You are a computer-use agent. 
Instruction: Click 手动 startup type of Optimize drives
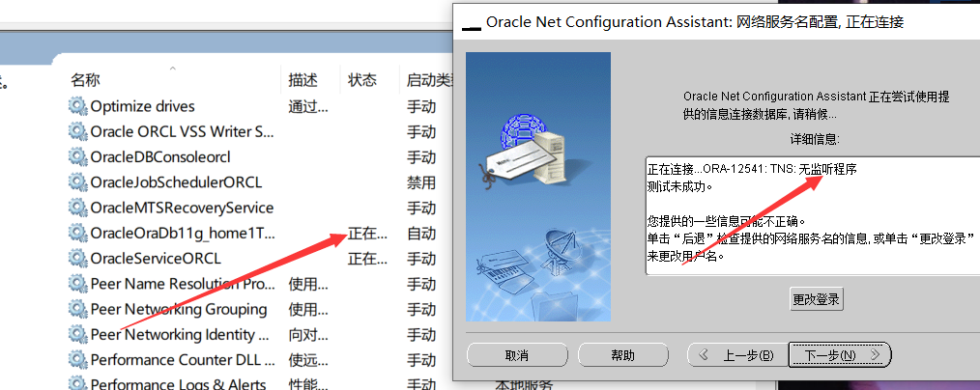421,107
